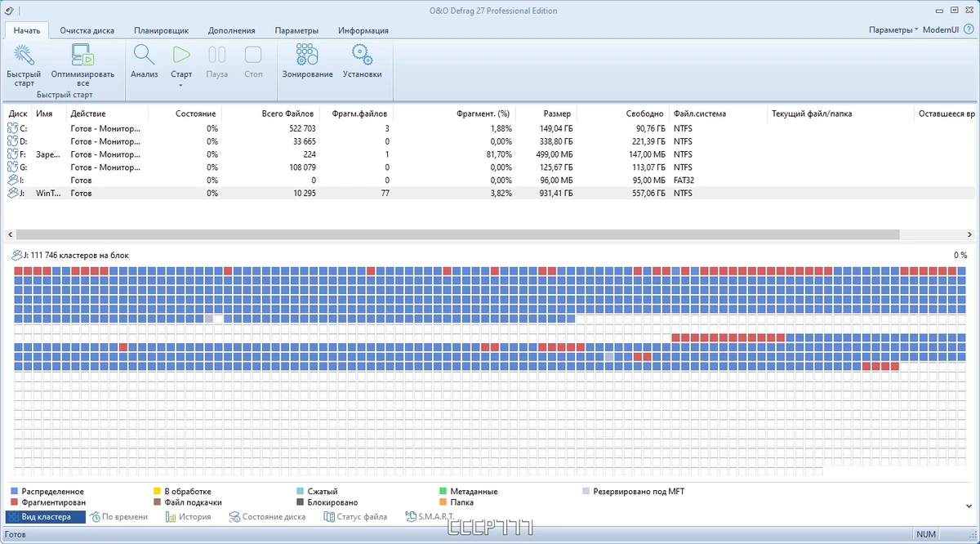Open the Информация tab
Image resolution: width=980 pixels, height=544 pixels.
click(x=363, y=30)
